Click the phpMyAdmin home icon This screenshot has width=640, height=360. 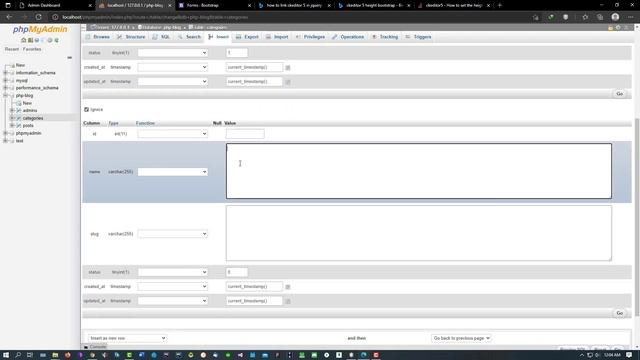tap(23, 40)
